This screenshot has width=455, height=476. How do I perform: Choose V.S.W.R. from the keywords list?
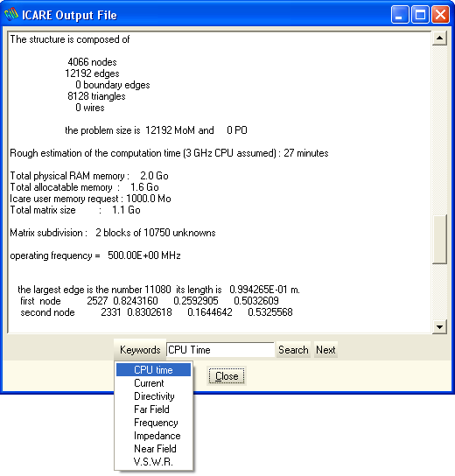154,462
